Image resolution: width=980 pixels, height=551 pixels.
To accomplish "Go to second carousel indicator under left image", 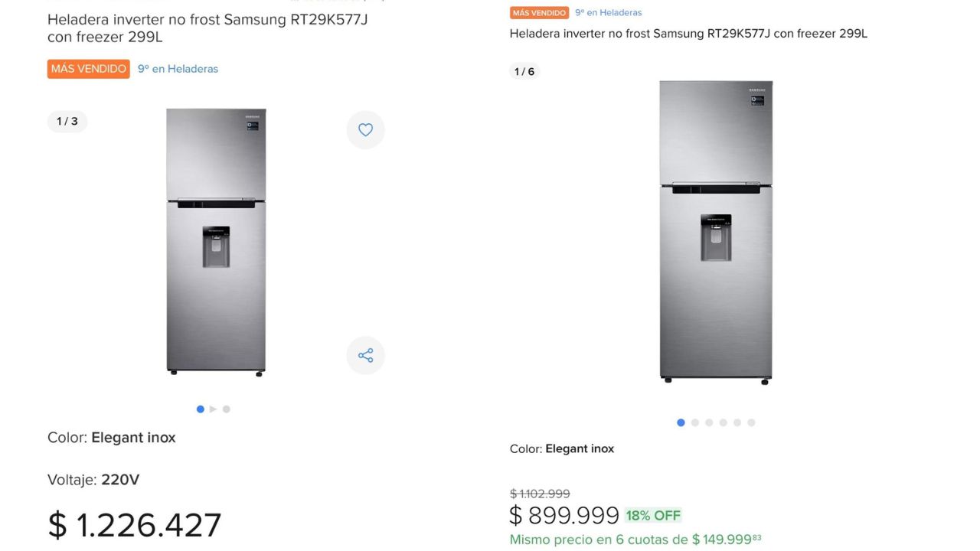I will [214, 409].
